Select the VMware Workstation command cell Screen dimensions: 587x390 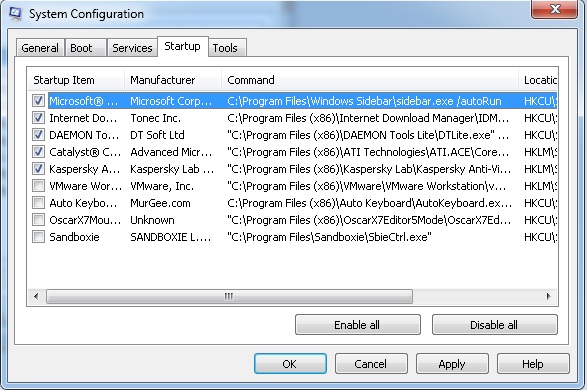pos(367,186)
